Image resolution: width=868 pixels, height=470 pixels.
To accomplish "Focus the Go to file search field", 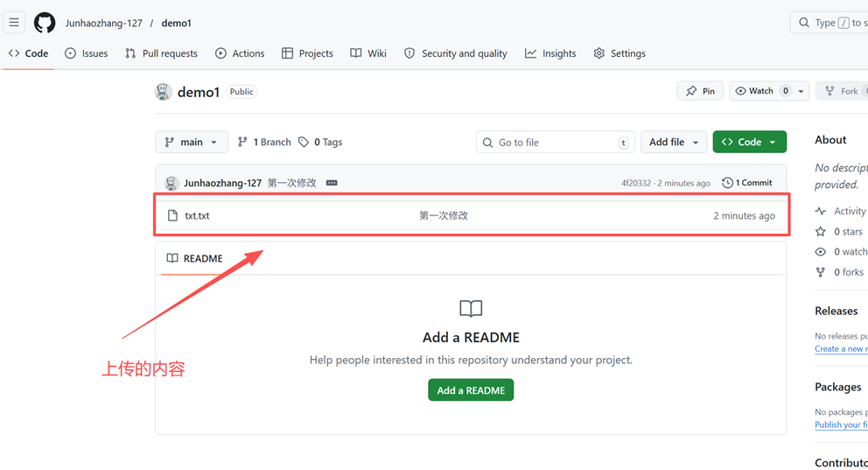I will click(x=556, y=143).
